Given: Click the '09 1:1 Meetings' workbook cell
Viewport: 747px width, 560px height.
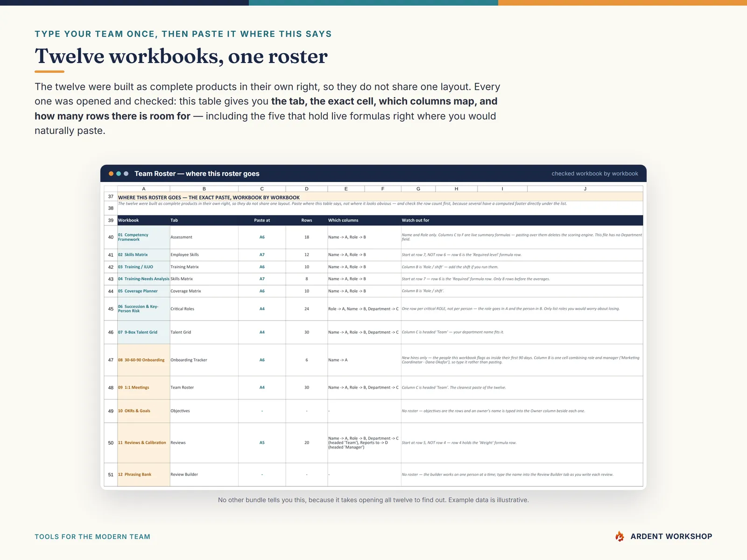Looking at the screenshot, I should click(144, 388).
